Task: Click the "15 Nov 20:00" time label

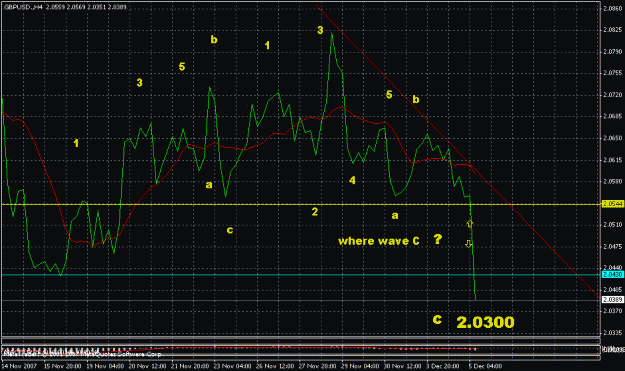Action: [x=62, y=366]
